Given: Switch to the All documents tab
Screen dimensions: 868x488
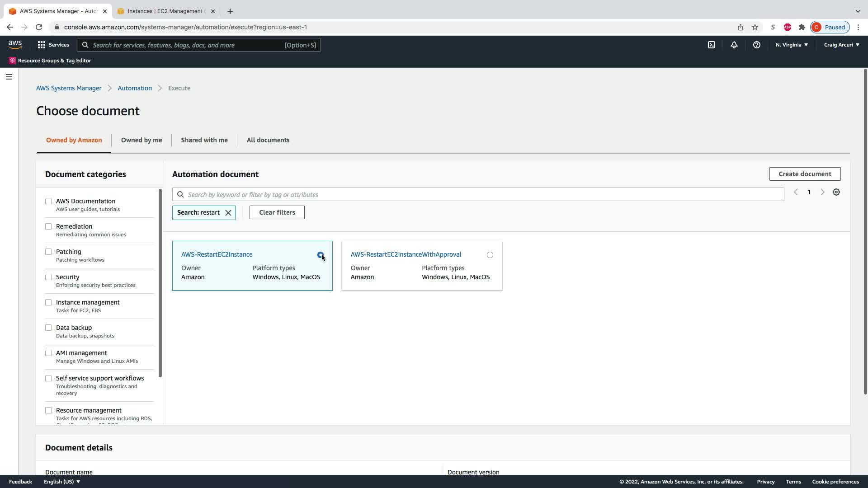Looking at the screenshot, I should (268, 140).
